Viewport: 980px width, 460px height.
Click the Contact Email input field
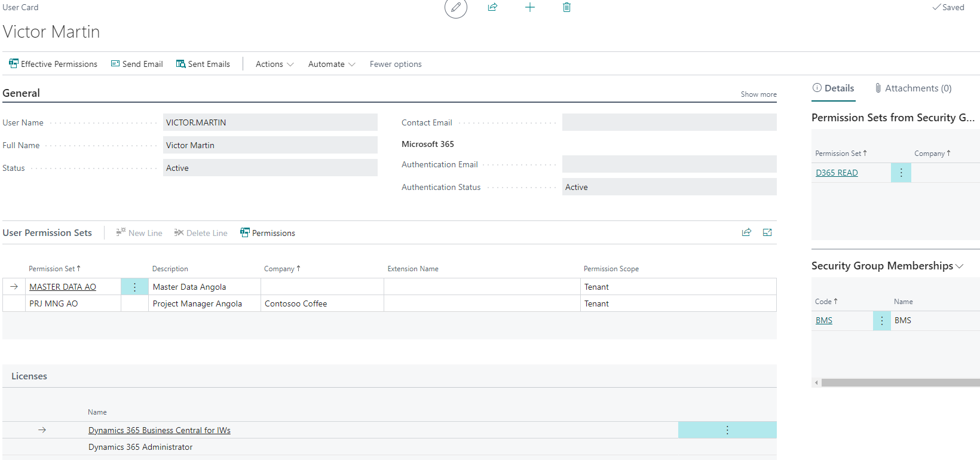pyautogui.click(x=669, y=122)
